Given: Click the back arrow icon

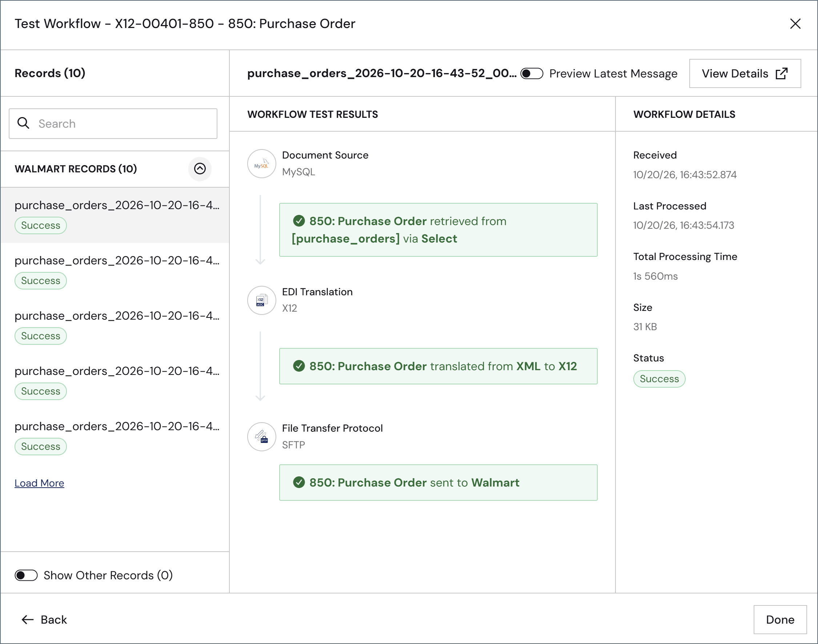Looking at the screenshot, I should [28, 620].
